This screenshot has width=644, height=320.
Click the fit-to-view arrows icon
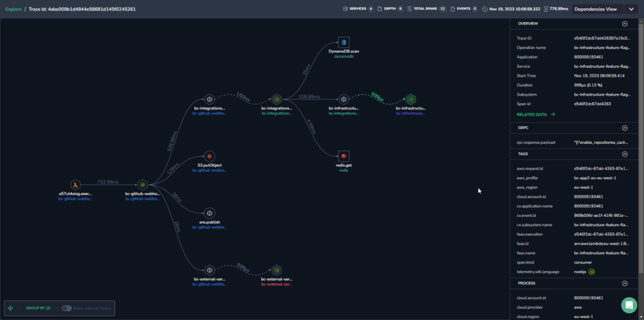pyautogui.click(x=11, y=308)
